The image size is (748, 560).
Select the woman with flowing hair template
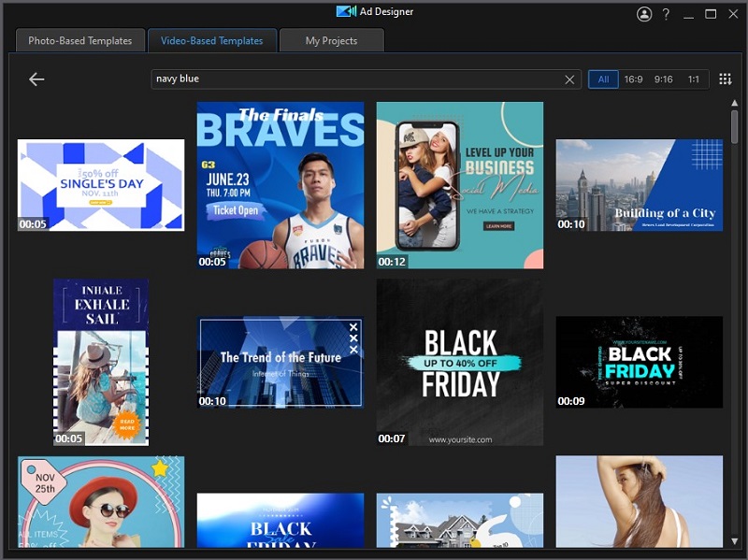pyautogui.click(x=640, y=502)
